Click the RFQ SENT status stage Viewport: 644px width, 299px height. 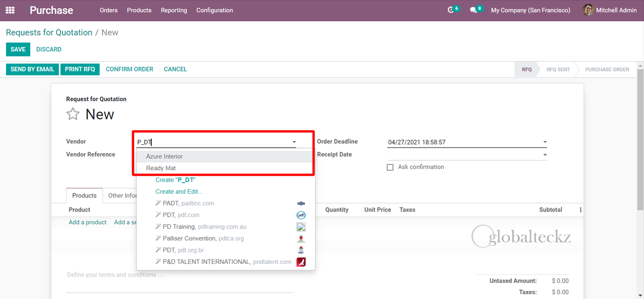558,70
